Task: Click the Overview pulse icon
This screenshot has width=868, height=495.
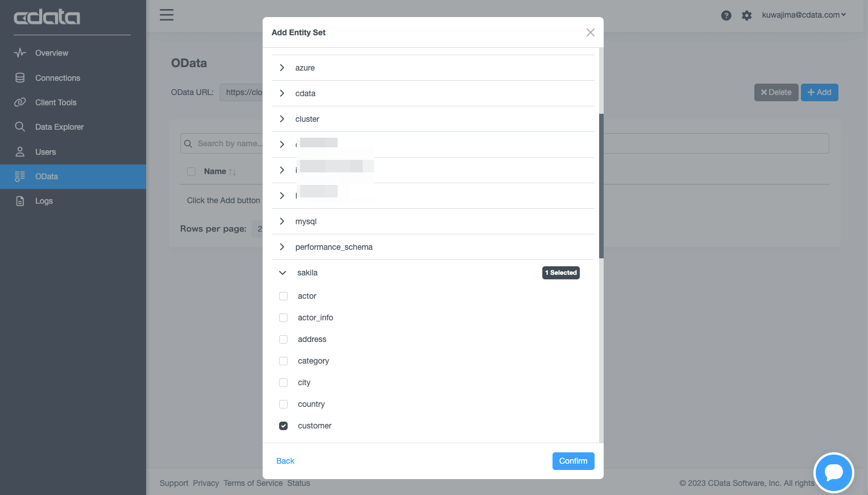Action: click(x=20, y=53)
